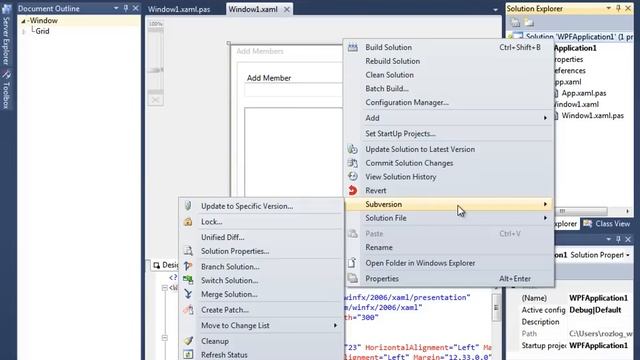Open Solution Explorer window options dropdown
The height and width of the screenshot is (360, 640).
click(608, 8)
